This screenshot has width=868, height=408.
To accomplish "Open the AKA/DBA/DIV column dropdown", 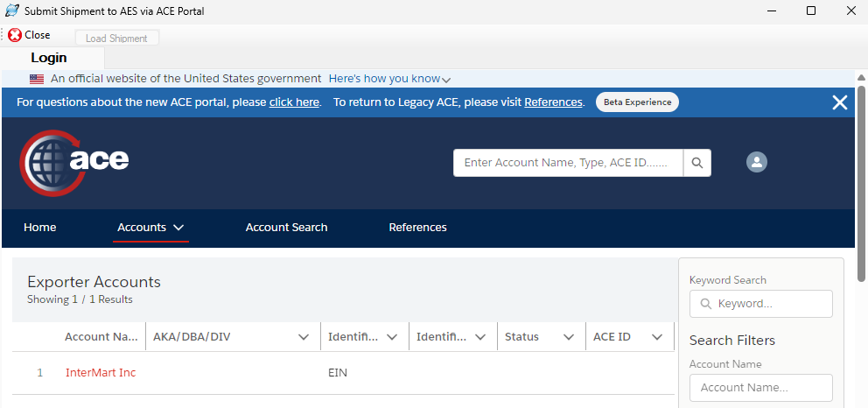I will pos(304,337).
